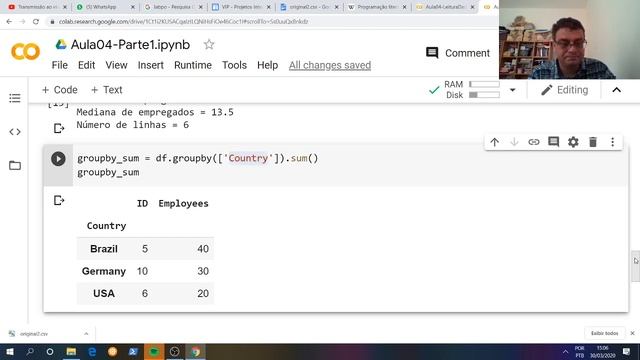Open Chrome from the taskbar
Viewport: 640px width, 360px height.
pyautogui.click(x=196, y=351)
